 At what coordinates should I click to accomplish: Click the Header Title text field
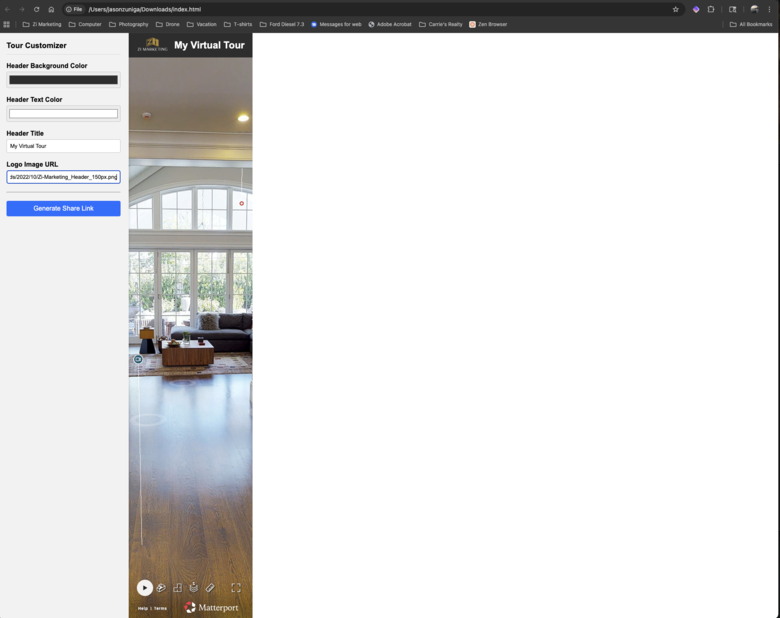(63, 146)
